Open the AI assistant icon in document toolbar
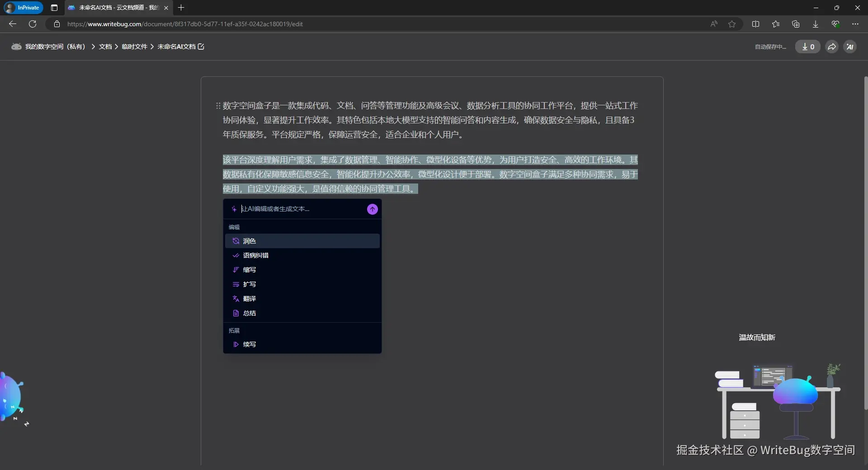The width and height of the screenshot is (868, 470). coord(850,47)
